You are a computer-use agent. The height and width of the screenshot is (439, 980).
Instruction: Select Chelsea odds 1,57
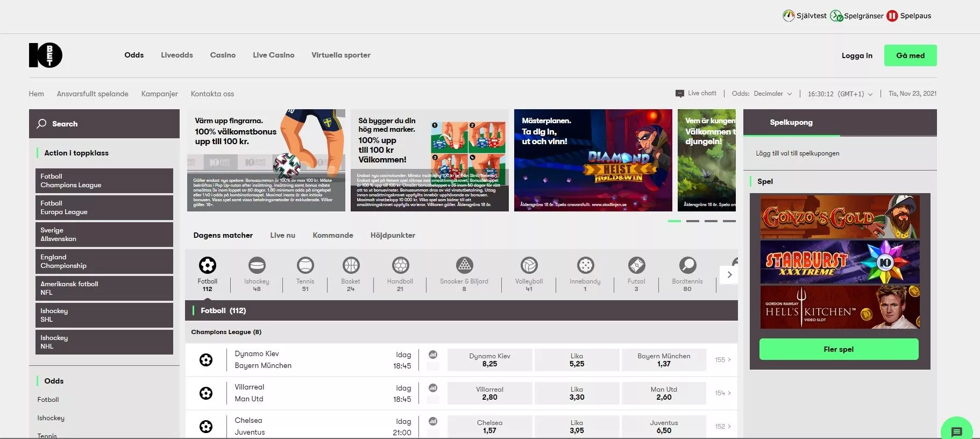[489, 427]
